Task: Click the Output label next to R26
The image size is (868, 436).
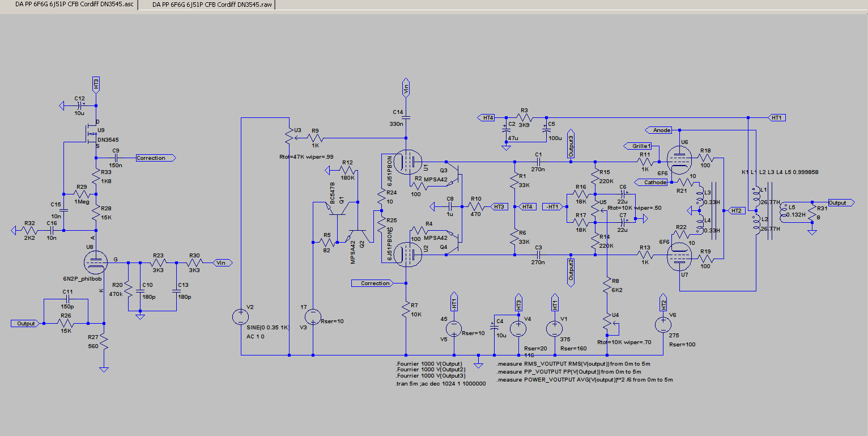Action: (x=26, y=323)
